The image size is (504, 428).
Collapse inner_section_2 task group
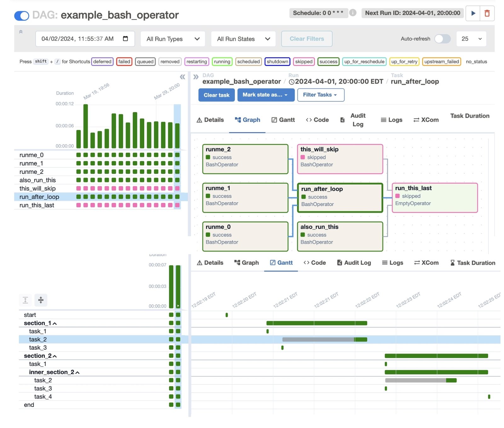pos(54,372)
